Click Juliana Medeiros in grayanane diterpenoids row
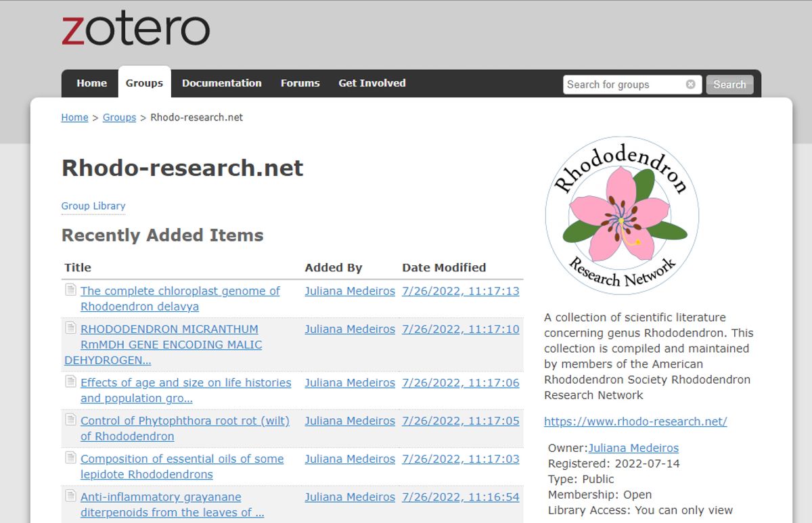Image resolution: width=812 pixels, height=523 pixels. pos(350,497)
